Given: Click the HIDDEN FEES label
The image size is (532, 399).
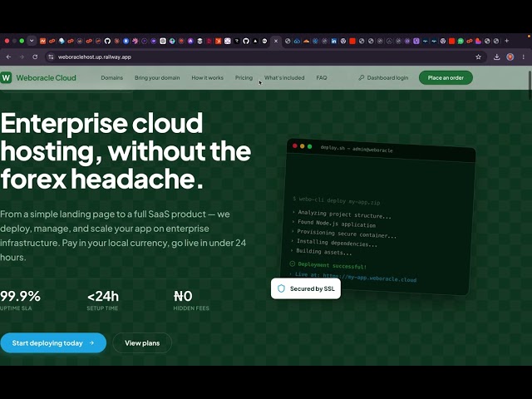Looking at the screenshot, I should pyautogui.click(x=191, y=308).
